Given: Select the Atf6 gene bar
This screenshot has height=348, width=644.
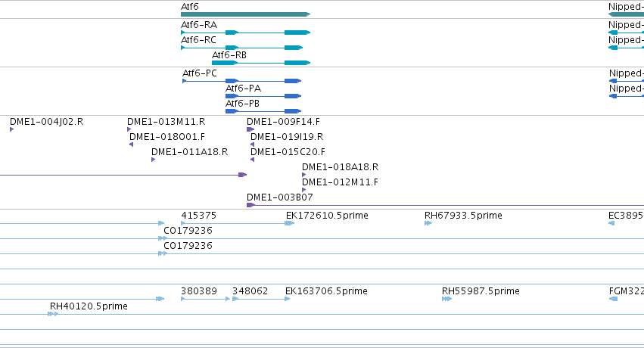Looking at the screenshot, I should 246,14.
